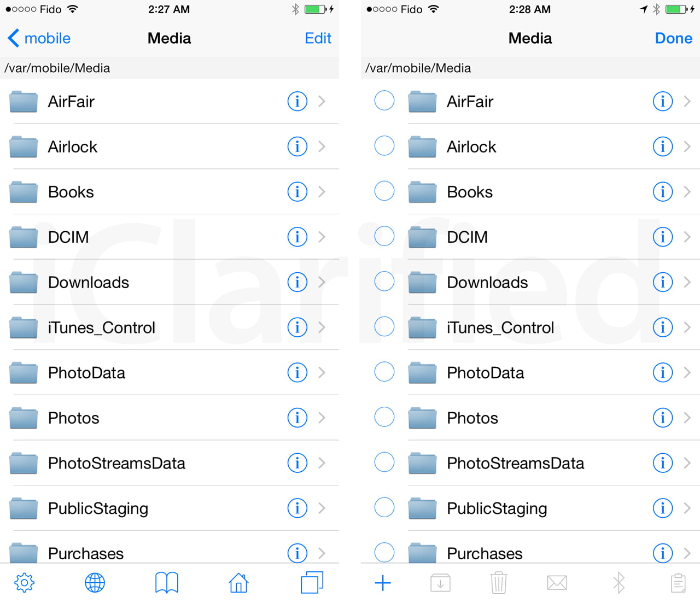
Task: Tap the Bluetooth share icon in the edit toolbar
Action: 619,583
